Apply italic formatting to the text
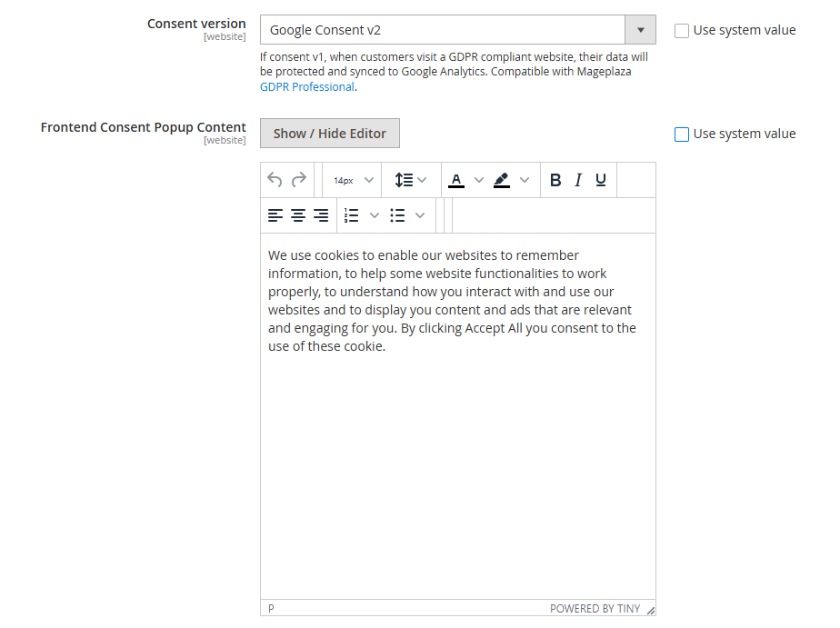The image size is (840, 628). click(578, 179)
